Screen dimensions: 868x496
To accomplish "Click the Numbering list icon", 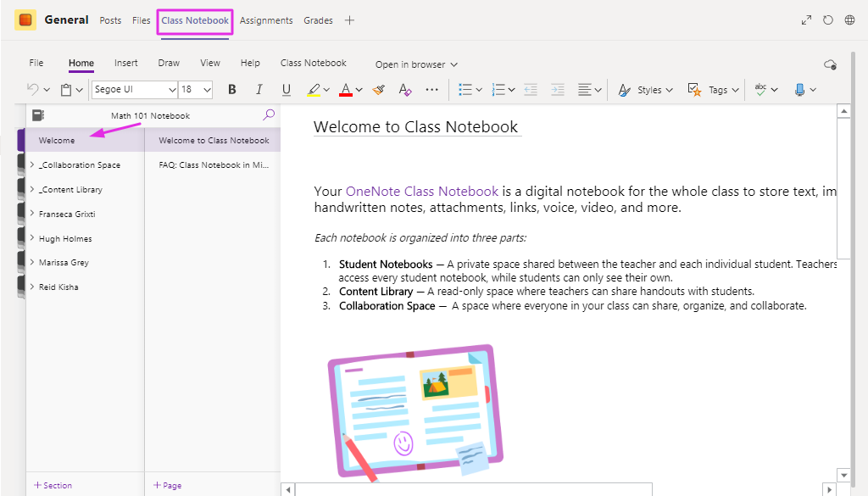I will point(498,90).
